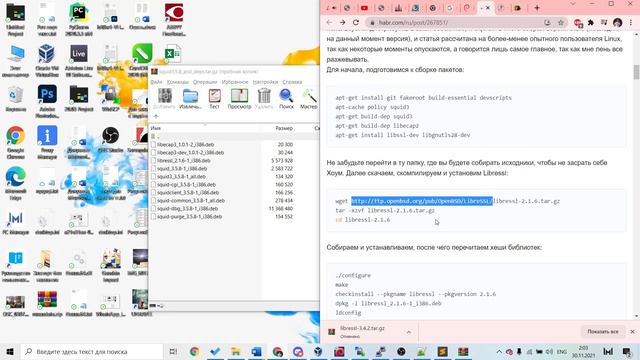Open Task View from the taskbar
640x360 pixels.
coord(173,351)
